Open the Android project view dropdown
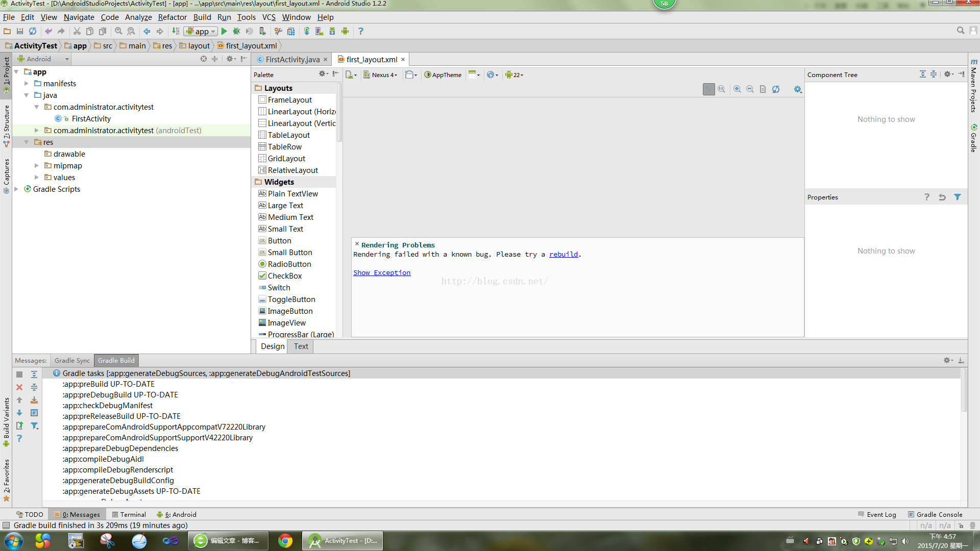Image resolution: width=980 pixels, height=551 pixels. [x=43, y=59]
